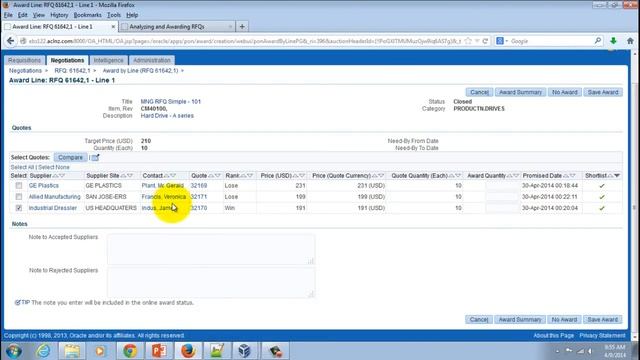640x360 pixels.
Task: Sort Supplier Site column ascending
Action: (x=123, y=176)
